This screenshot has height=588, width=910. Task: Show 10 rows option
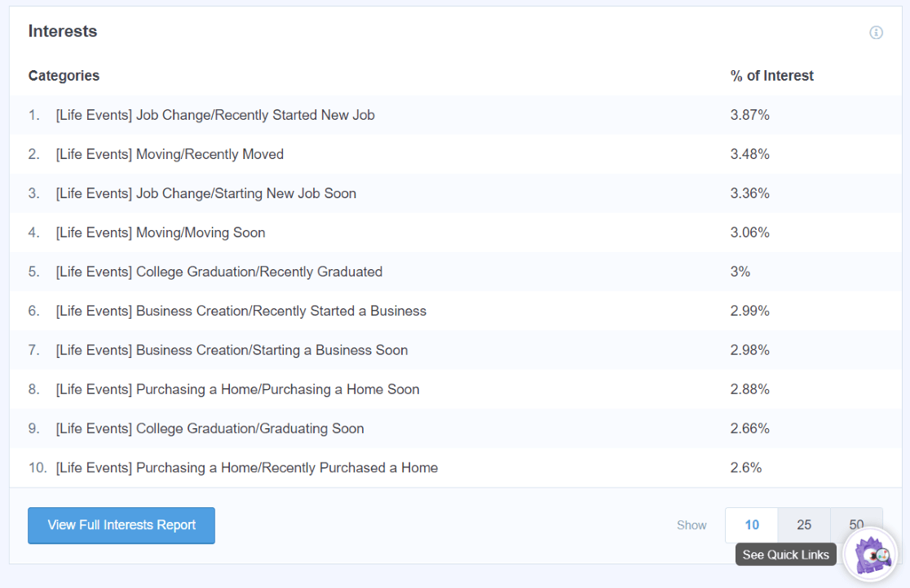(751, 525)
